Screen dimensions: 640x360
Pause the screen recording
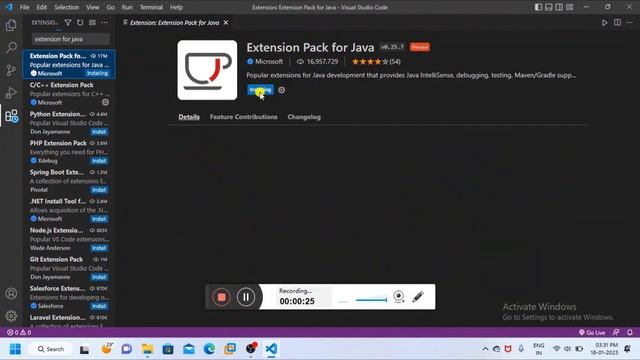coord(246,297)
